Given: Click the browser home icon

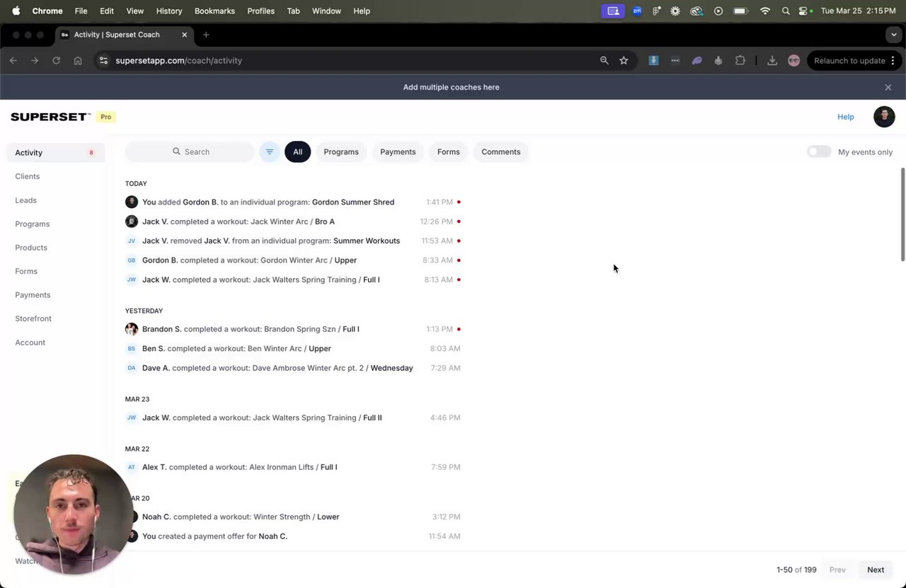Looking at the screenshot, I should [78, 61].
